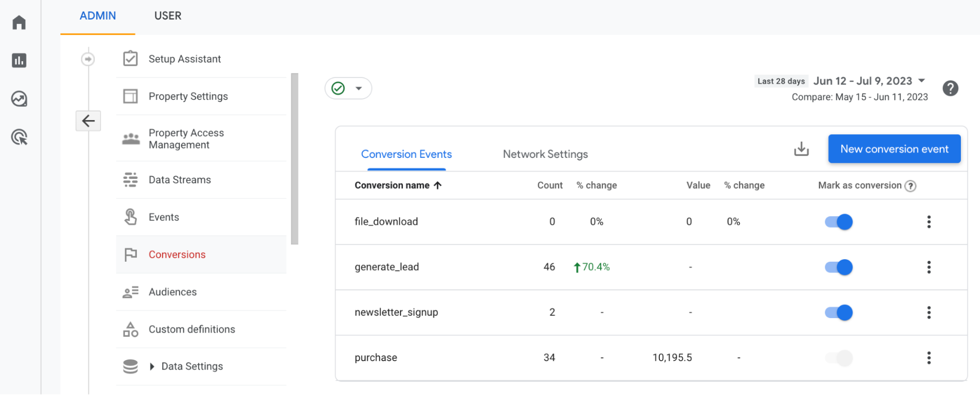Click New conversion event button
This screenshot has height=395, width=980.
point(894,149)
